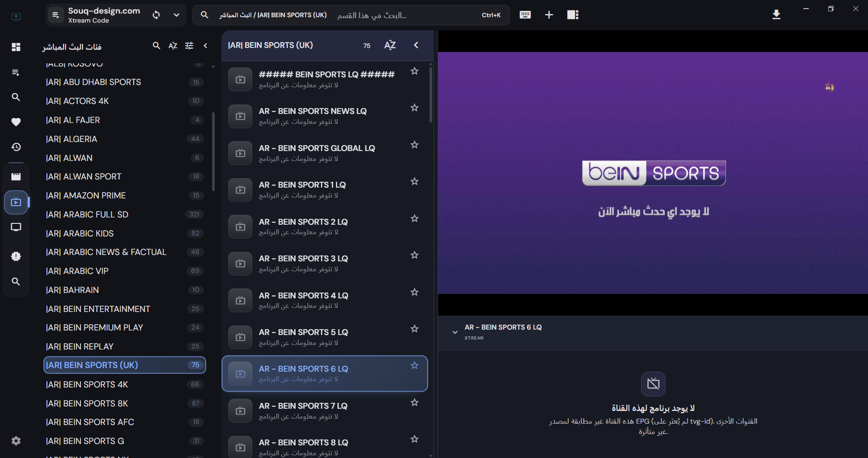The height and width of the screenshot is (458, 868).
Task: Play AR - BEIN SPORTS NEWS LQ channel
Action: (325, 116)
